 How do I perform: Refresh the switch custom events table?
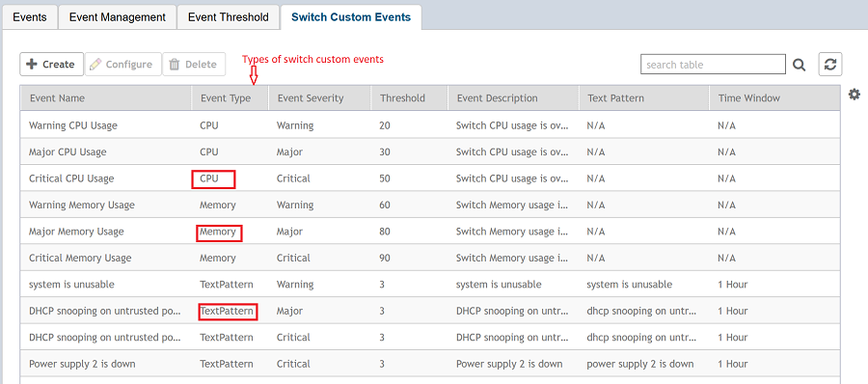tap(830, 65)
